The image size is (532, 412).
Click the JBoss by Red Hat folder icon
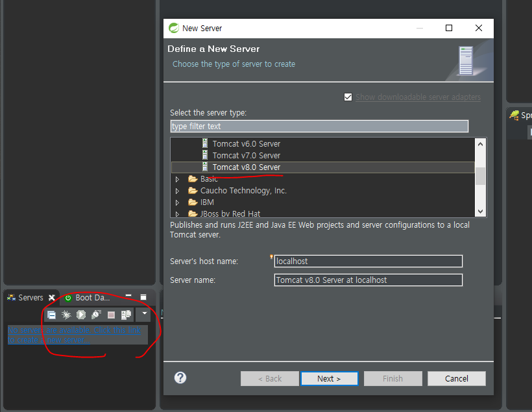[193, 213]
